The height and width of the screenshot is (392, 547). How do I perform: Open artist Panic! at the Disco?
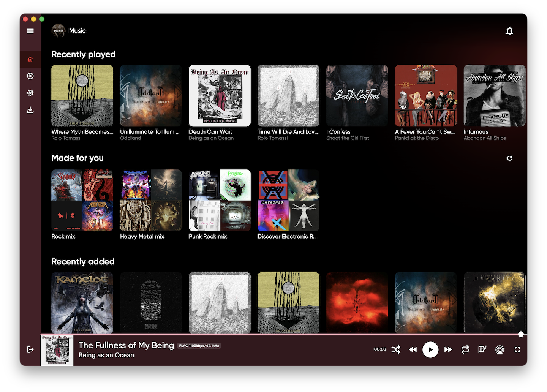coord(417,138)
